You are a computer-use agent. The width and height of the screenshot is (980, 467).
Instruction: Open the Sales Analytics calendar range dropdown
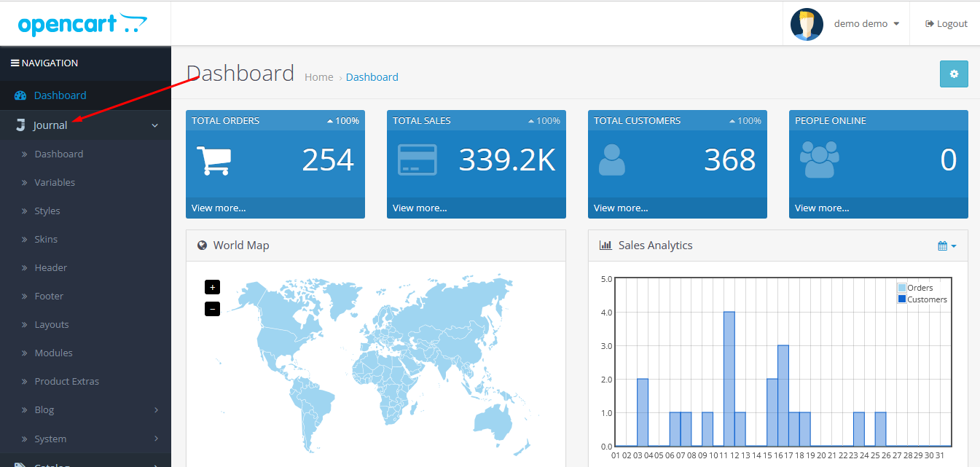[946, 246]
